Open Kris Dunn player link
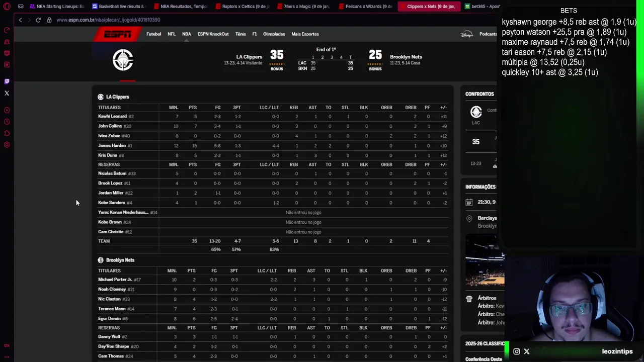Screen dimensions: 644x362 (x=108, y=155)
